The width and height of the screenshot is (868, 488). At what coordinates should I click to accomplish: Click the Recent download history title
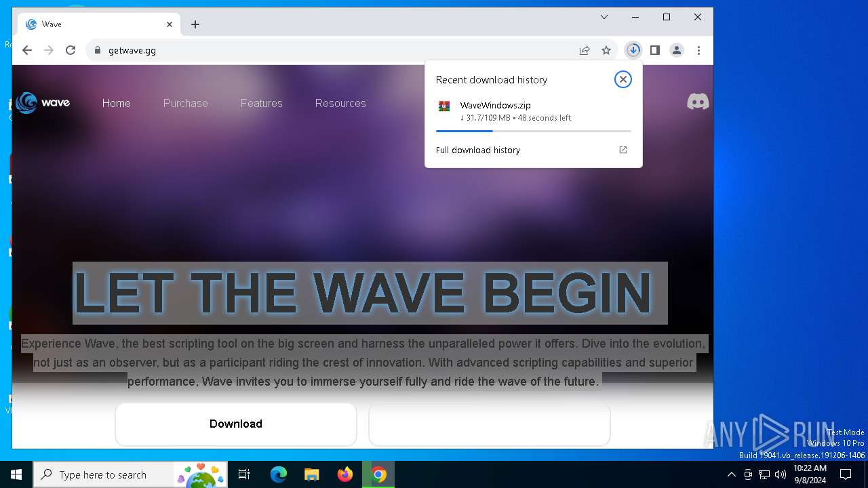pos(491,80)
